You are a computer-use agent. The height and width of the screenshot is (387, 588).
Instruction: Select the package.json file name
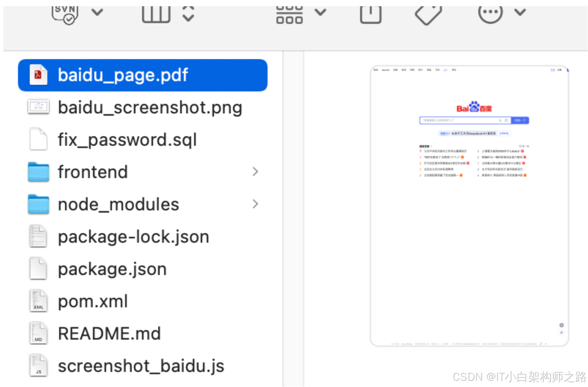click(112, 269)
